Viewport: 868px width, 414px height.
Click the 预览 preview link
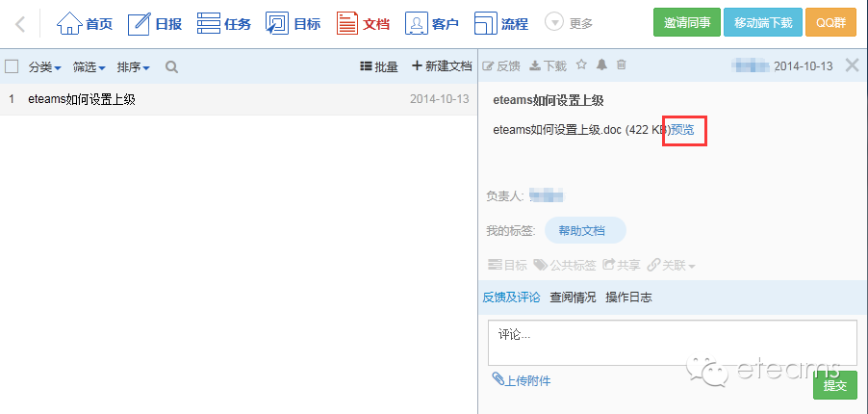(682, 130)
